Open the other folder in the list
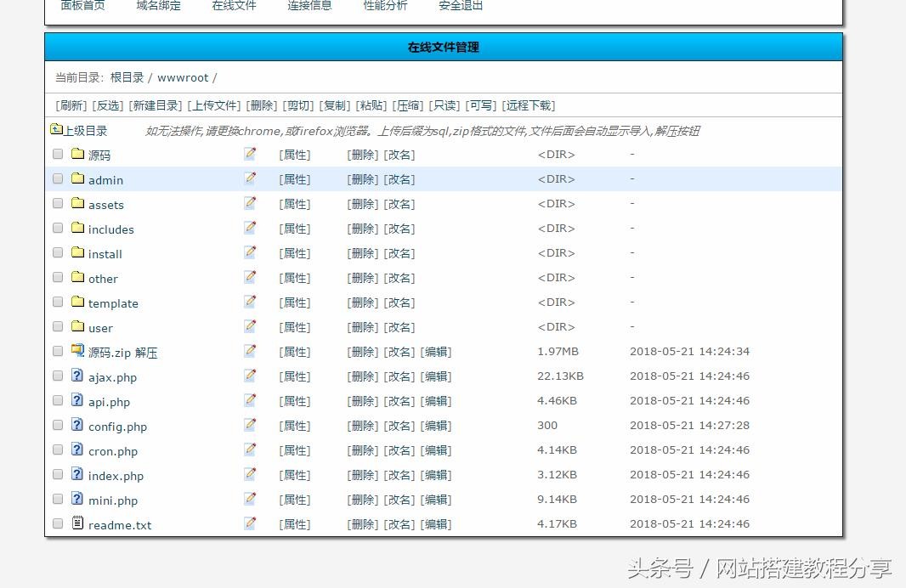The image size is (906, 588). tap(103, 279)
